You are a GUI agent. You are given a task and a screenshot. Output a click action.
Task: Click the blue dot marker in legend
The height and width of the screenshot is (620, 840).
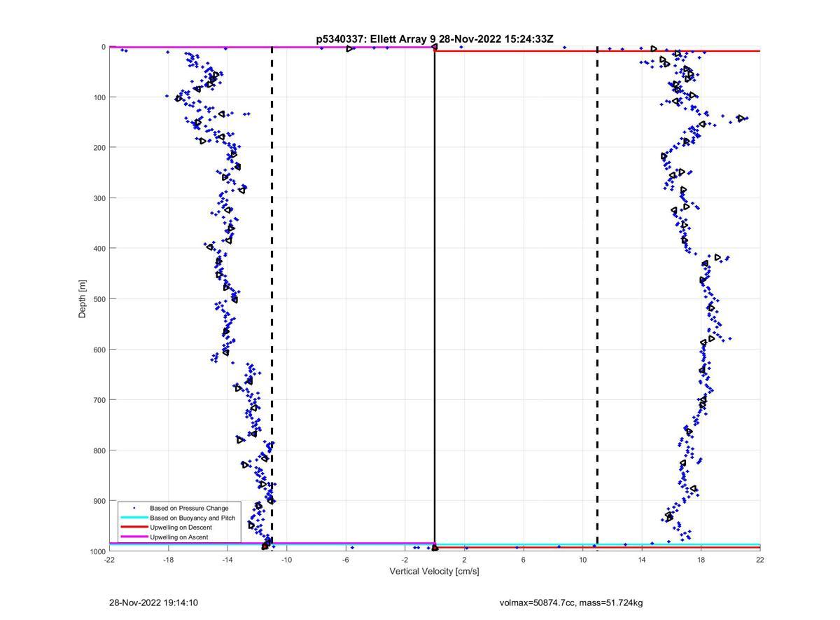134,508
